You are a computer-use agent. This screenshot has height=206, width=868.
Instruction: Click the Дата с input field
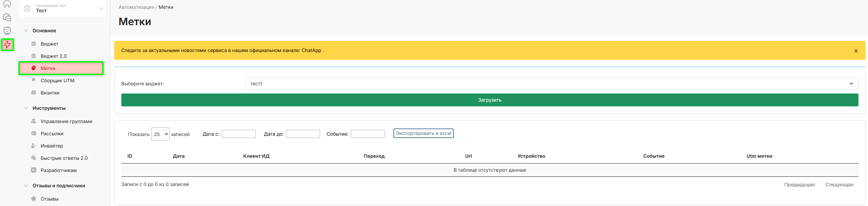coord(238,134)
